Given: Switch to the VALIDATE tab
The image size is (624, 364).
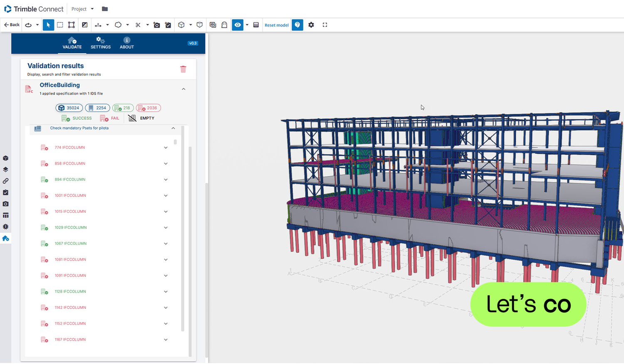Looking at the screenshot, I should (72, 43).
